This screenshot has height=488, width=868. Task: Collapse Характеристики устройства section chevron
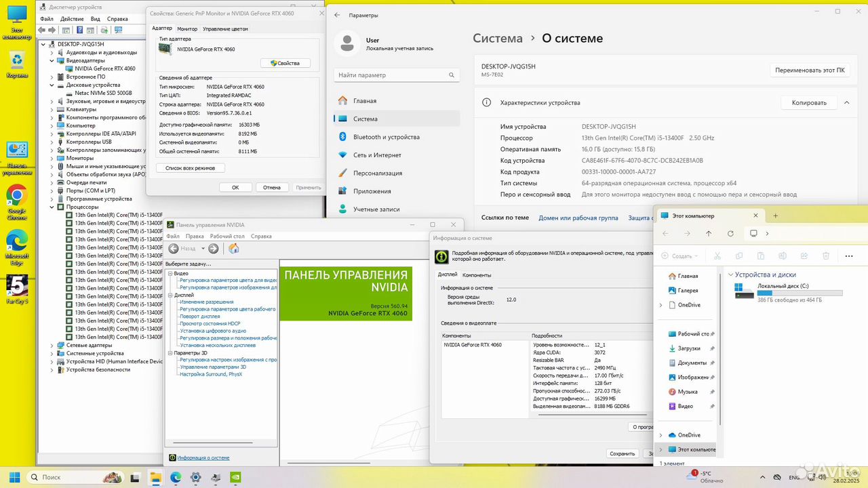(846, 103)
